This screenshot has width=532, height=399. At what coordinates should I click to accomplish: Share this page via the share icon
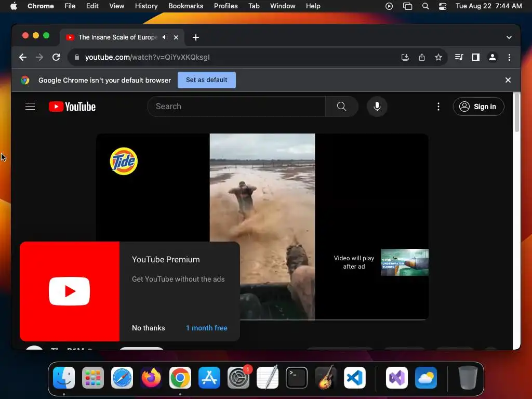pyautogui.click(x=422, y=57)
